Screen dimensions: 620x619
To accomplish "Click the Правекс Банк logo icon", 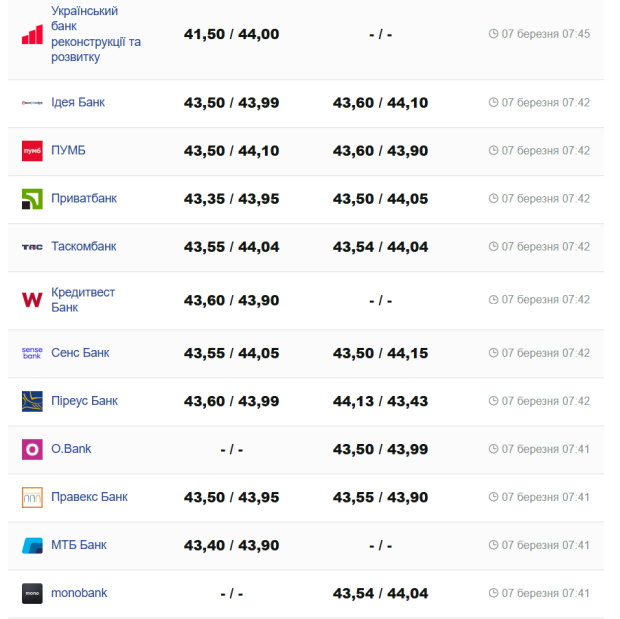I will click(32, 497).
